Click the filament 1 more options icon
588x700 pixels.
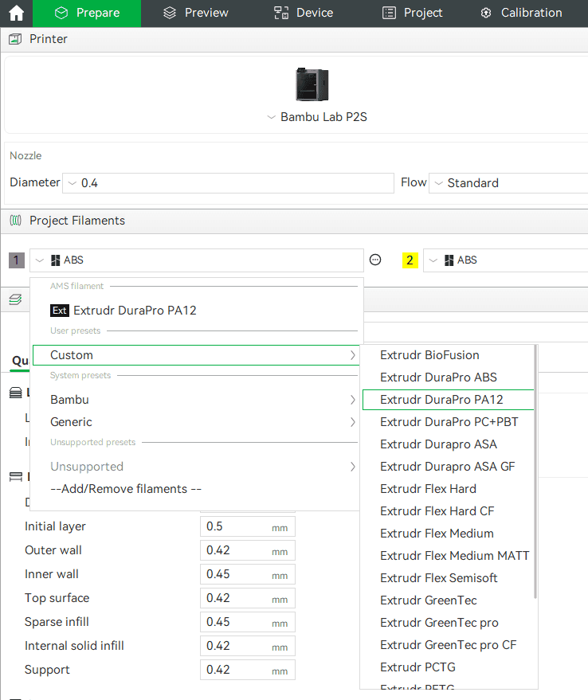point(375,260)
